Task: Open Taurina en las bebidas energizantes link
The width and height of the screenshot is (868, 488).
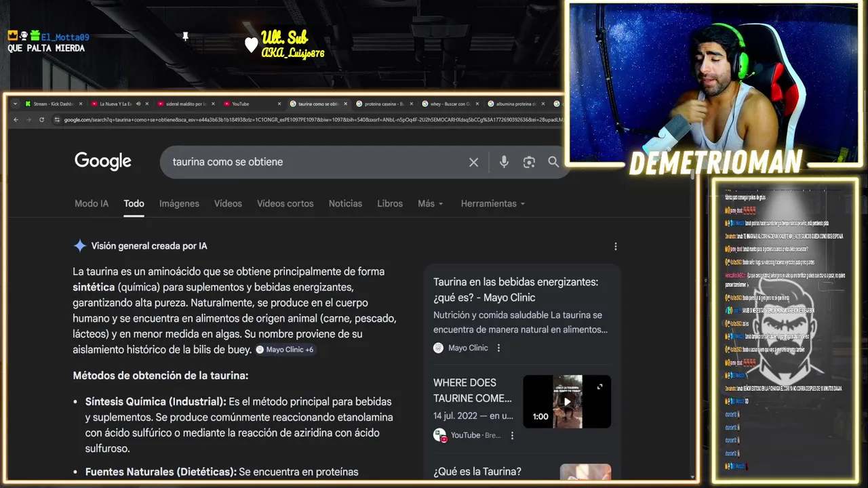Action: tap(515, 289)
